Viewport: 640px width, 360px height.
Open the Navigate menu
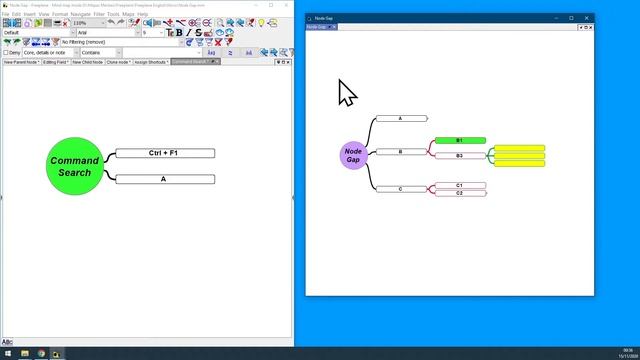tap(80, 14)
